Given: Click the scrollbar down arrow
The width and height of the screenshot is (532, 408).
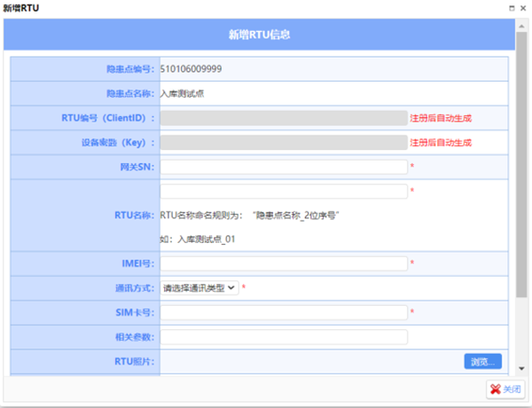Looking at the screenshot, I should pos(522,368).
